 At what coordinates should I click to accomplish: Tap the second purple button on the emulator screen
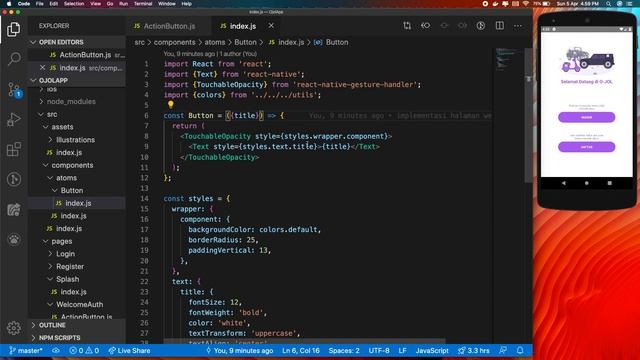[587, 147]
